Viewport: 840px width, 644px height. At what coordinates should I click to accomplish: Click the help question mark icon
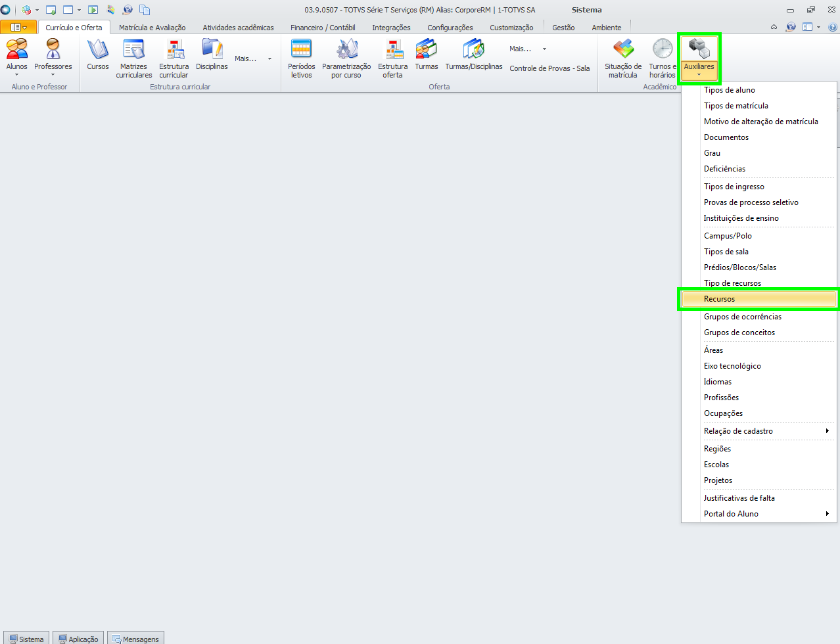(x=833, y=27)
